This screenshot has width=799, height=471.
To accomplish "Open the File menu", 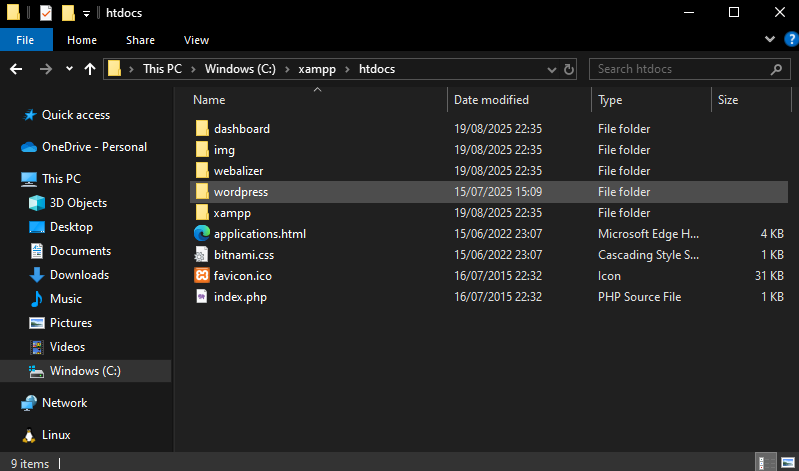I will coord(25,40).
